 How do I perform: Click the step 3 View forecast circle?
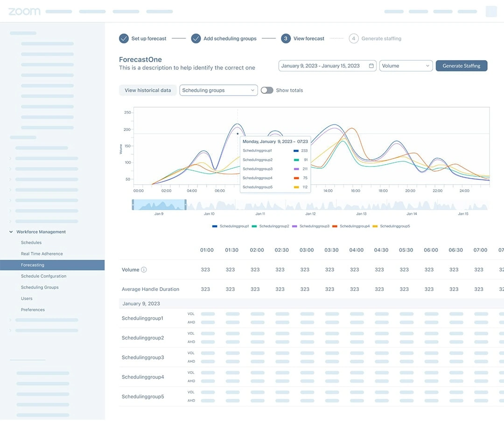(286, 39)
